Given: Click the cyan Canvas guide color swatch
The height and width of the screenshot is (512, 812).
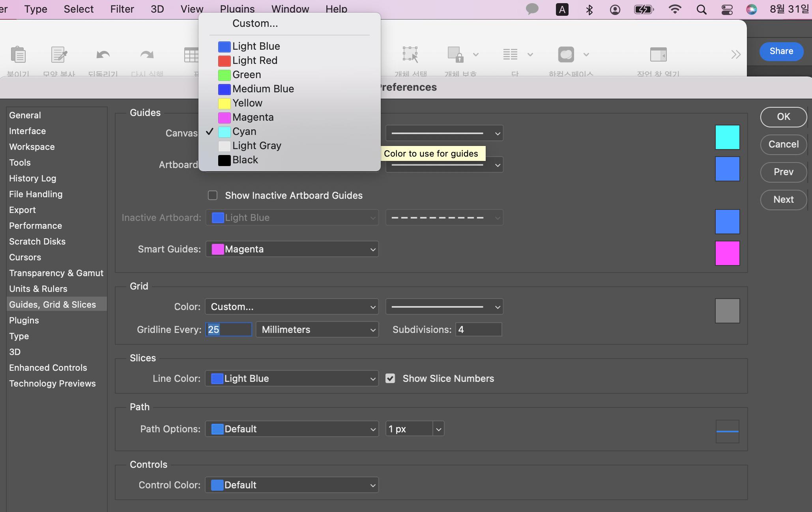Looking at the screenshot, I should point(727,137).
